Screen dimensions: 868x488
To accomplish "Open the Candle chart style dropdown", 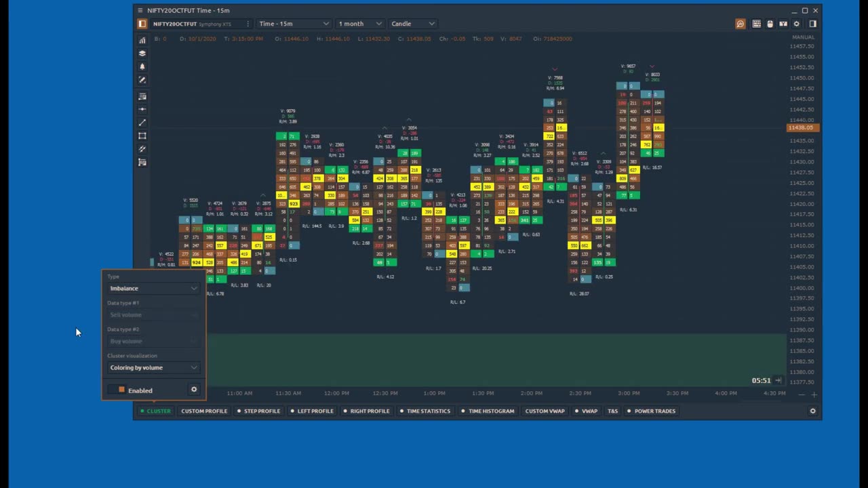I will tap(412, 24).
